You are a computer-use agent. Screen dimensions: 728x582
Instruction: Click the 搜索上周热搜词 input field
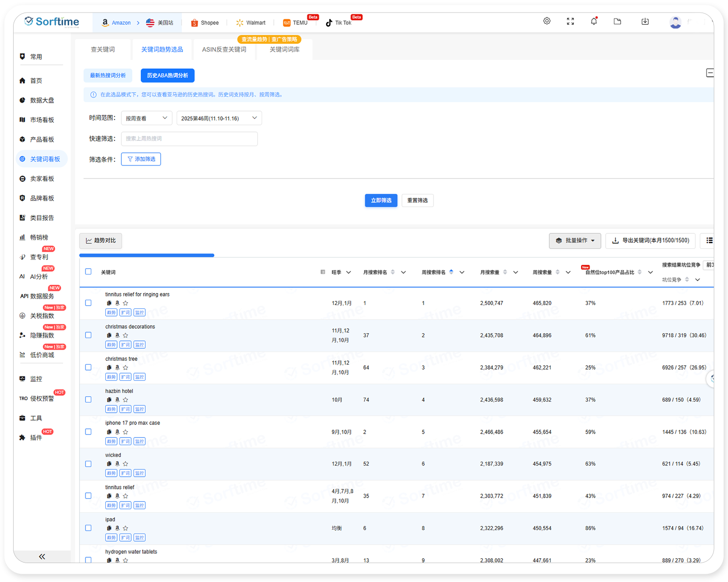(189, 139)
